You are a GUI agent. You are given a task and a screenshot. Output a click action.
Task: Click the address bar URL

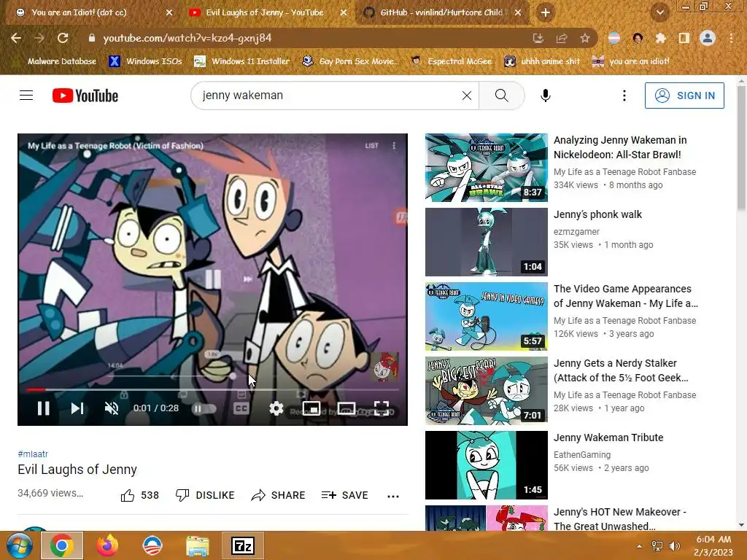[187, 38]
